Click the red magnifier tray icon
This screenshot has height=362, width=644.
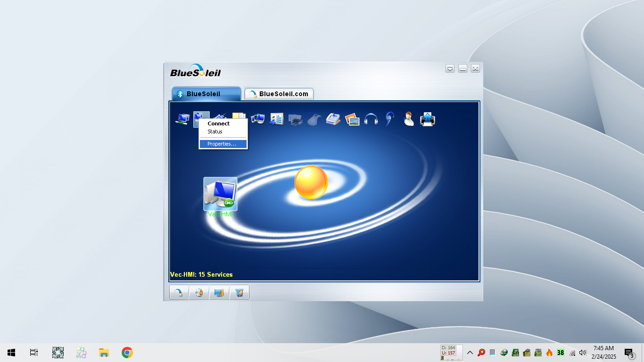pos(481,353)
